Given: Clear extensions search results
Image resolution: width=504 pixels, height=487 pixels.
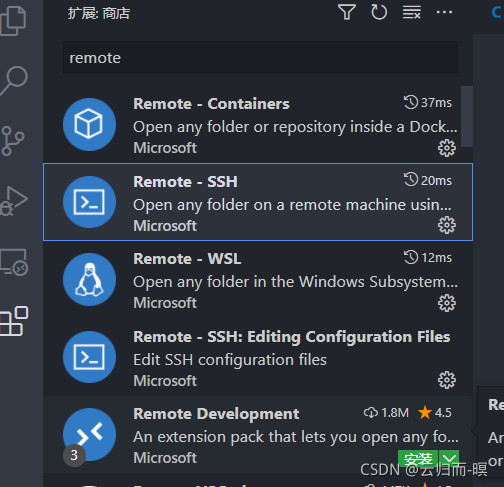Looking at the screenshot, I should coord(411,12).
